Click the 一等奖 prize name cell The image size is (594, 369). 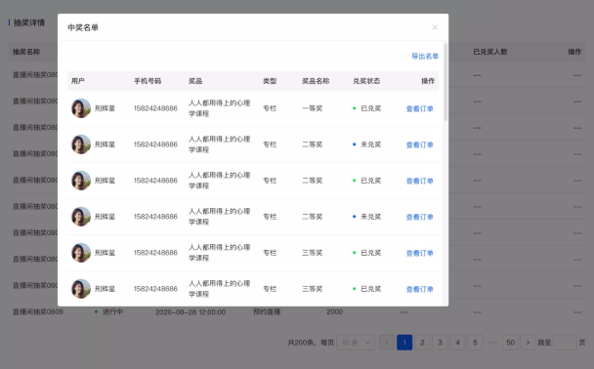pos(312,108)
